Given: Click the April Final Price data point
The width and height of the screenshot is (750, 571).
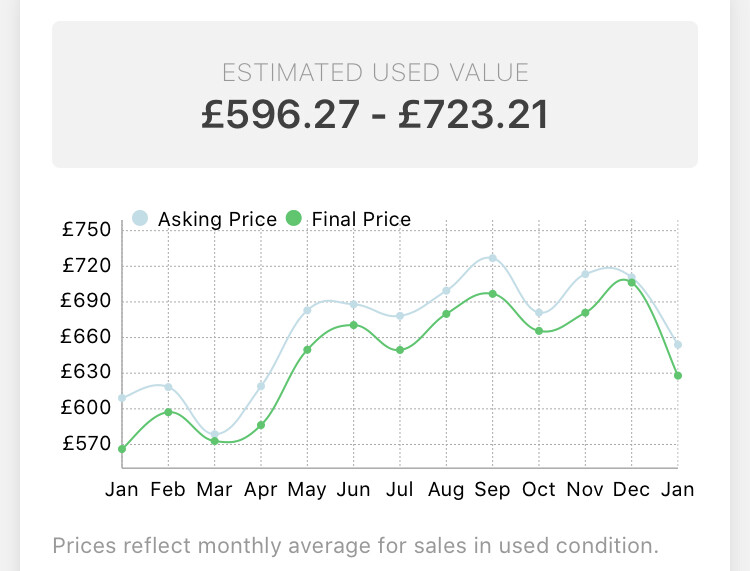Looking at the screenshot, I should coord(261,425).
